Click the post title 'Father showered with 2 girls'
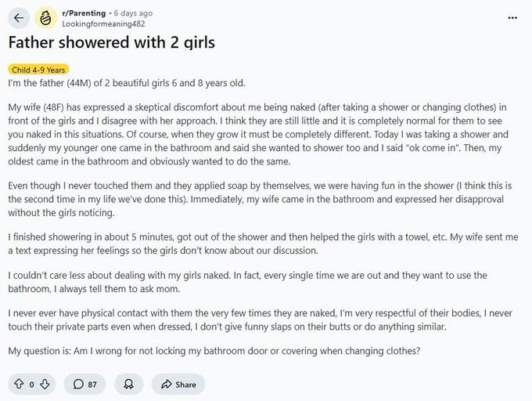This screenshot has height=401, width=532. click(x=111, y=43)
